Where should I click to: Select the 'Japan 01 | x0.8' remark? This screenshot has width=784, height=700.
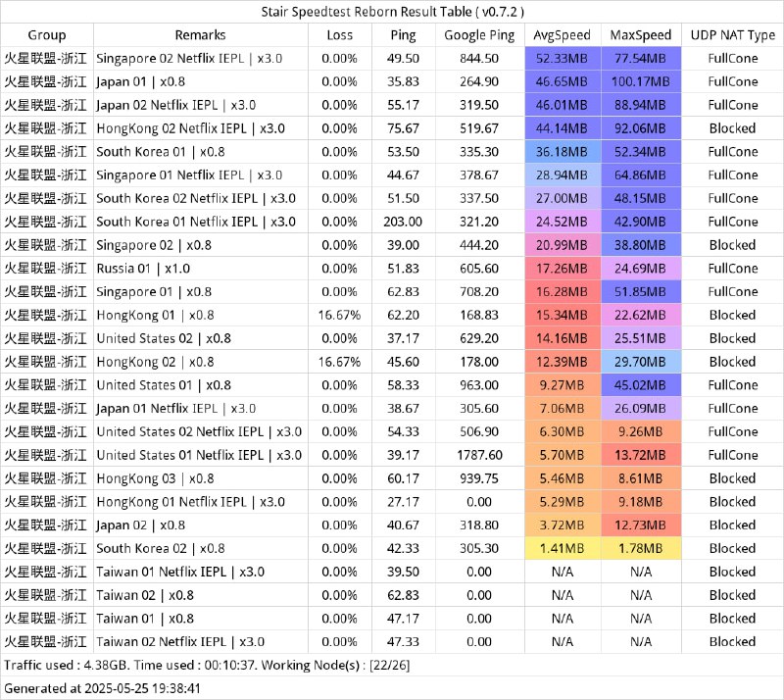[x=140, y=82]
